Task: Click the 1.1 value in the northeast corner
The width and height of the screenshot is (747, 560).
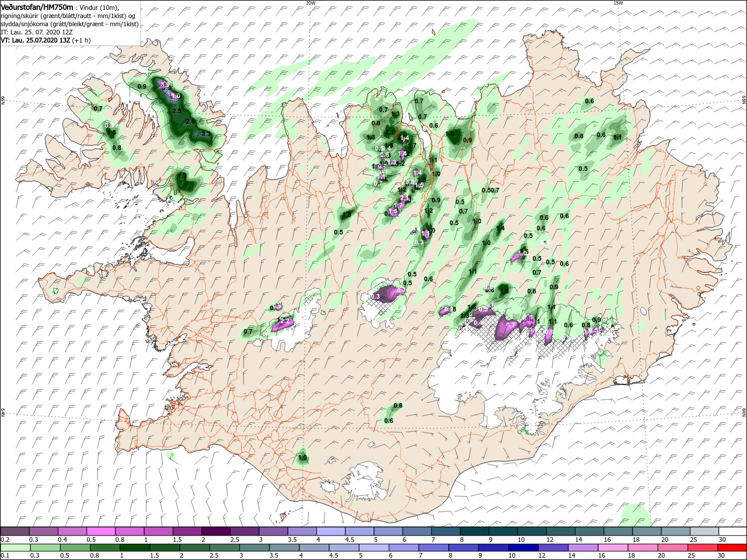Action: (618, 137)
